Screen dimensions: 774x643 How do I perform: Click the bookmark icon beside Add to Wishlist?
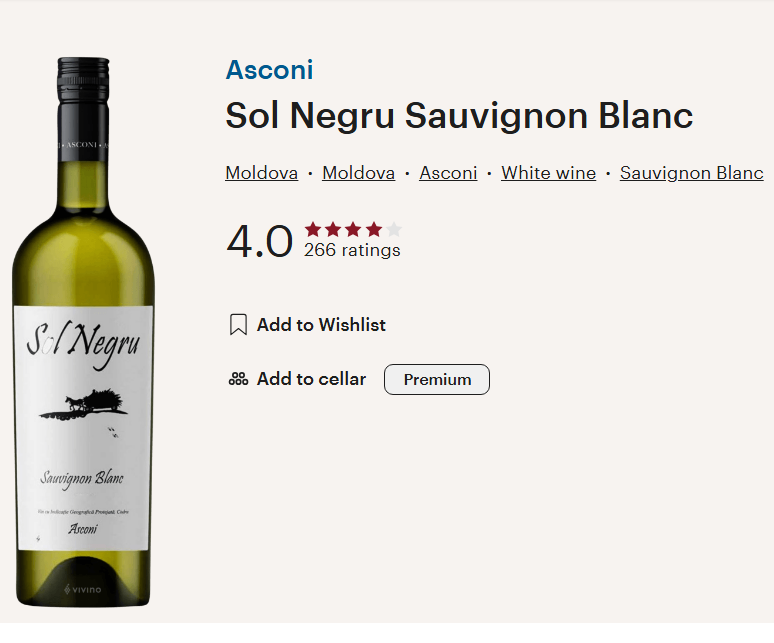coord(238,325)
